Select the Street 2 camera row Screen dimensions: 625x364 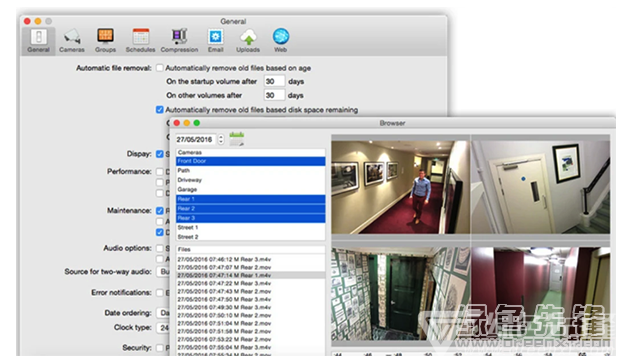pyautogui.click(x=250, y=237)
